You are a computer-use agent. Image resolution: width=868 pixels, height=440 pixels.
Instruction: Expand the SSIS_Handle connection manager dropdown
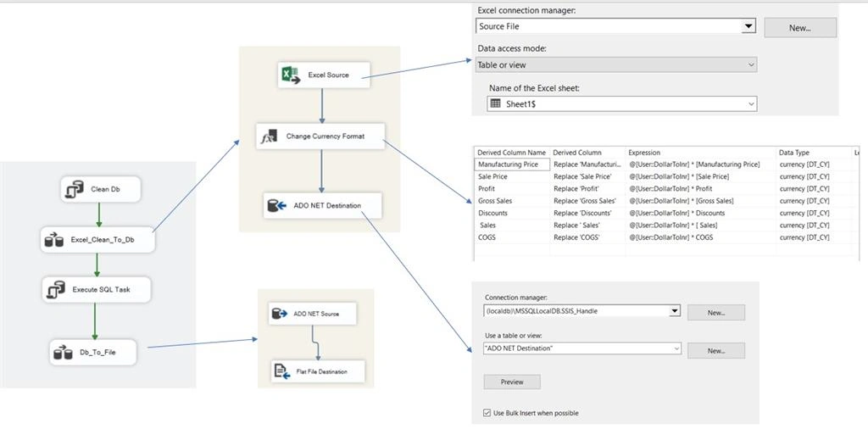[674, 311]
